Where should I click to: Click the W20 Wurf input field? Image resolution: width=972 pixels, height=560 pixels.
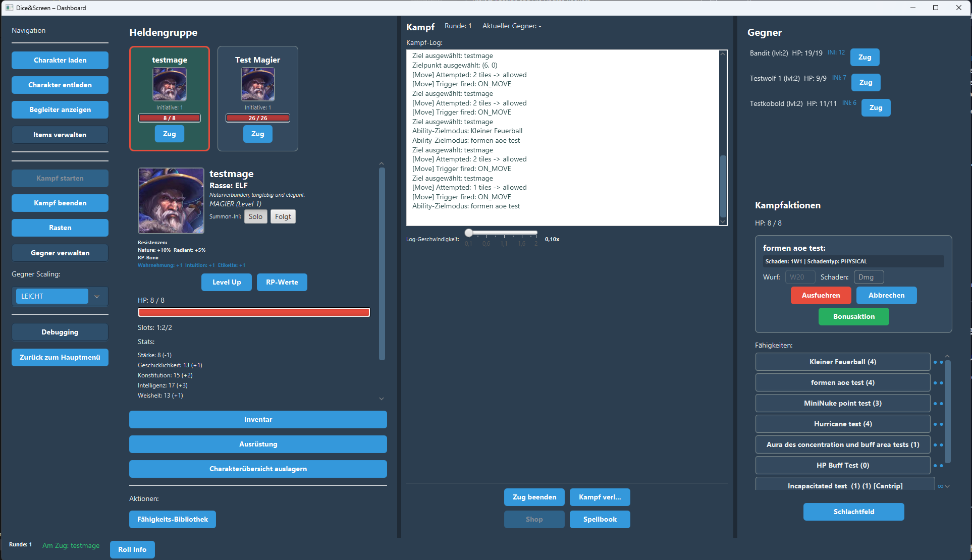(800, 277)
